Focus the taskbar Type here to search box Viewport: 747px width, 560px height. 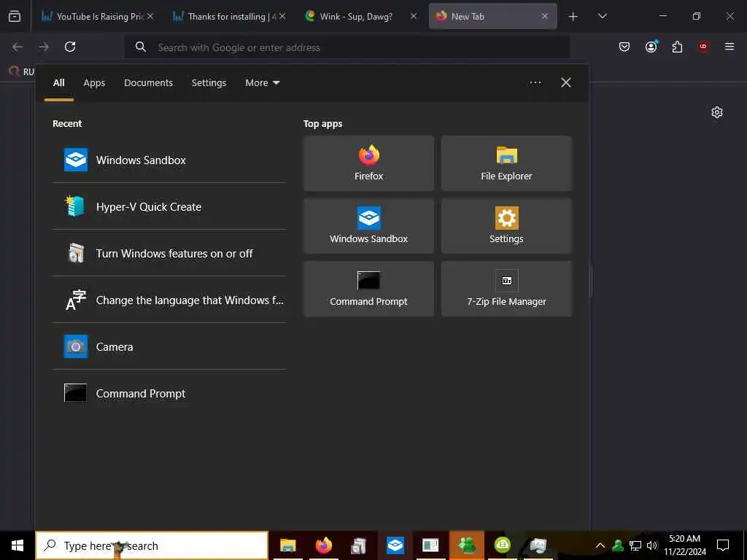coord(152,545)
